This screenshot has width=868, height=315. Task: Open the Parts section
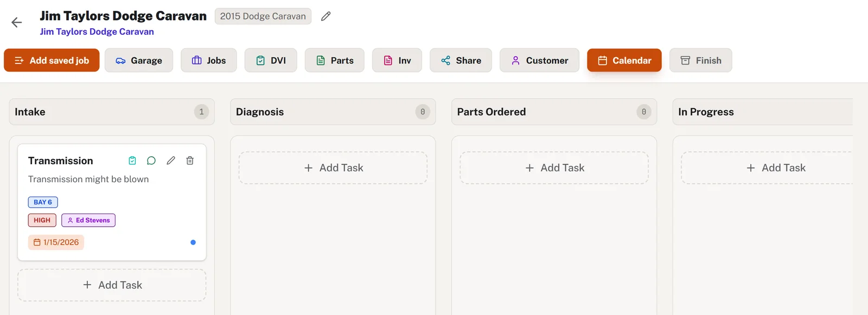tap(335, 60)
